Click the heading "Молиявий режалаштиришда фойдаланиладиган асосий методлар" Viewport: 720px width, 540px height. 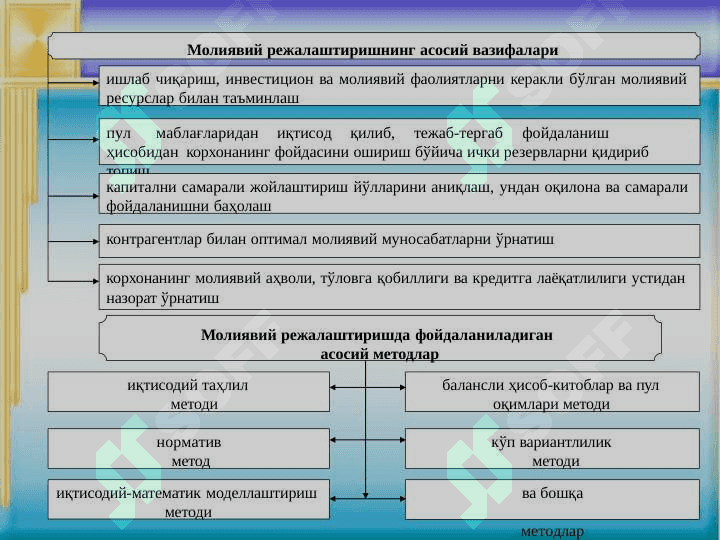pyautogui.click(x=380, y=338)
